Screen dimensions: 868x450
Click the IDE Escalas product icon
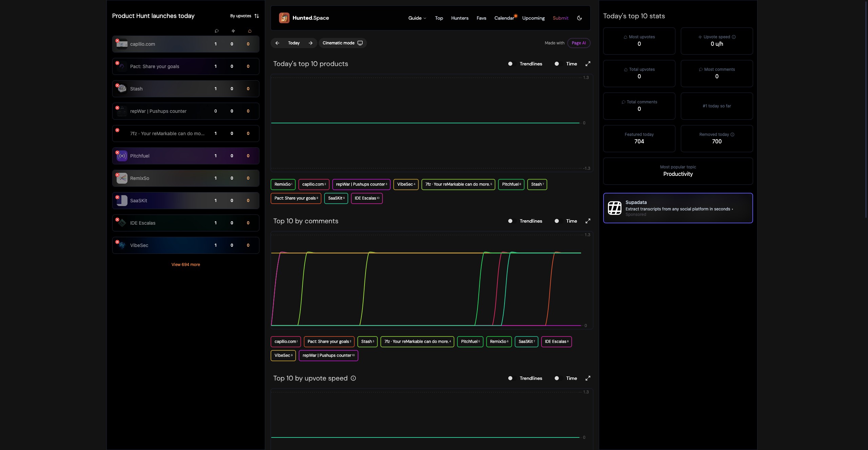[122, 223]
